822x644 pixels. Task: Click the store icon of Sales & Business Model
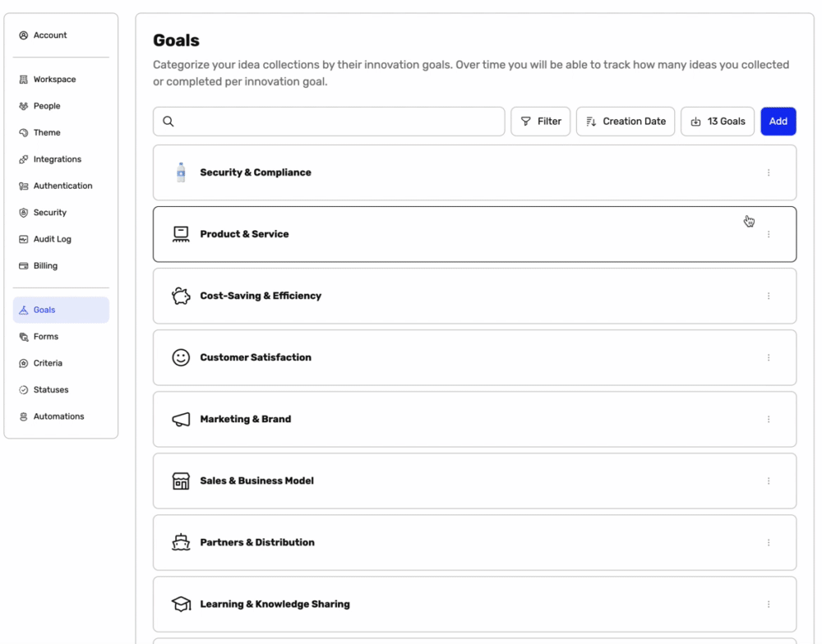click(x=181, y=481)
